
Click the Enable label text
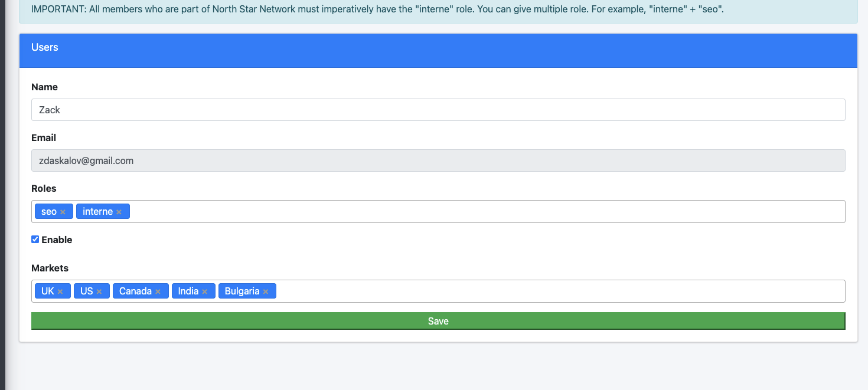(x=57, y=240)
